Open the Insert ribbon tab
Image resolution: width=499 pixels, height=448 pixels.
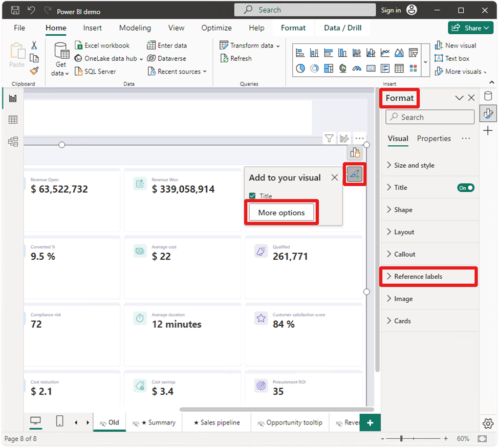pyautogui.click(x=92, y=28)
